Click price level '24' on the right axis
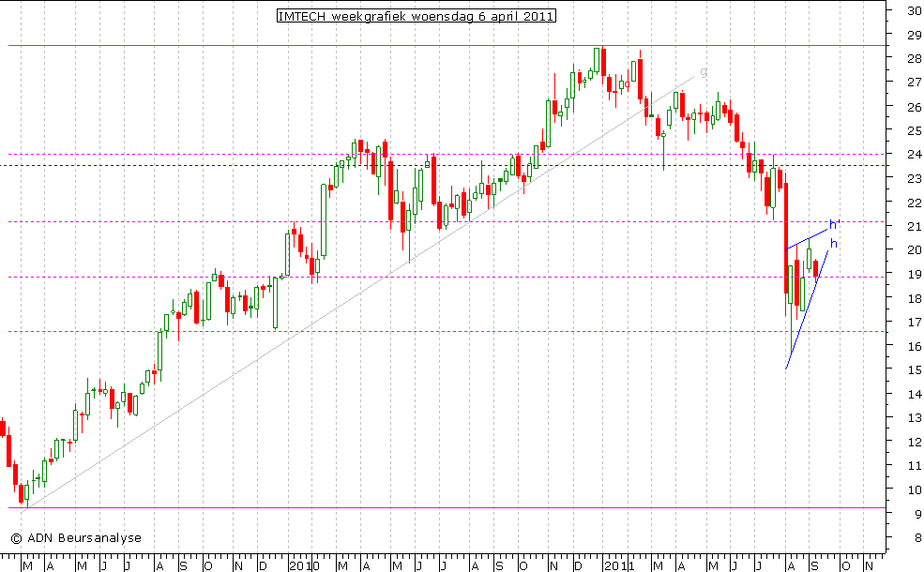924x572 pixels. 914,155
